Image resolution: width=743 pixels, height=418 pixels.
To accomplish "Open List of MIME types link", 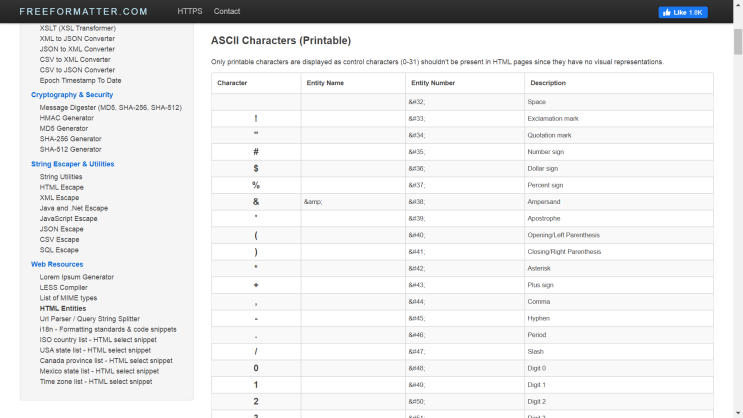I will [x=69, y=297].
